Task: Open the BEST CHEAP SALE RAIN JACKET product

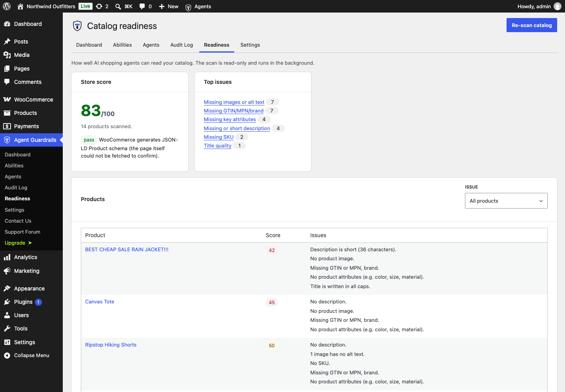Action: [127, 249]
